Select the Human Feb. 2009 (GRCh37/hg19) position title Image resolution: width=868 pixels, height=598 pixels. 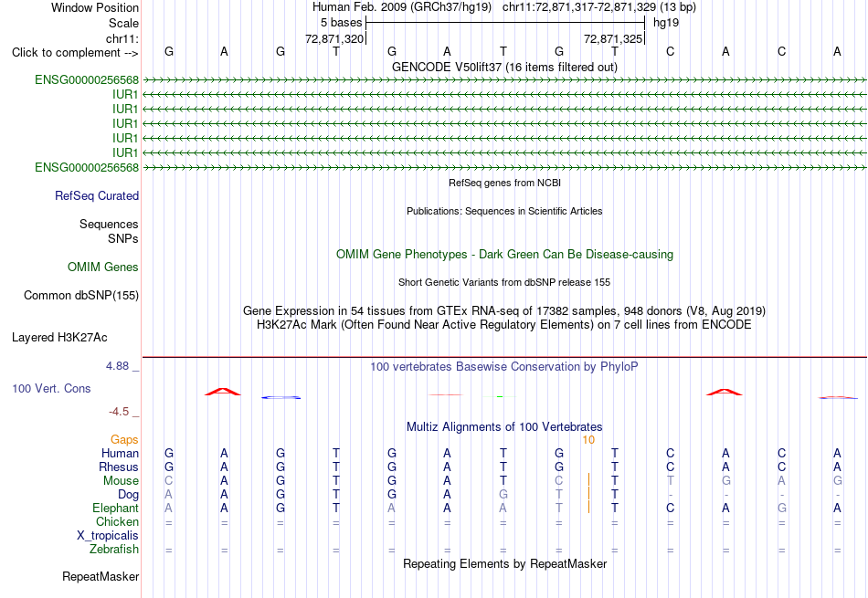(402, 7)
